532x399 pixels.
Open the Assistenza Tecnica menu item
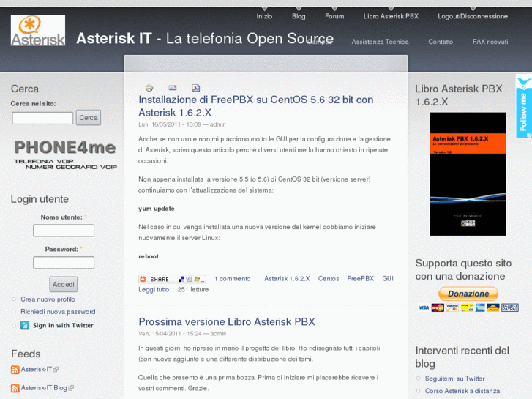[x=380, y=42]
